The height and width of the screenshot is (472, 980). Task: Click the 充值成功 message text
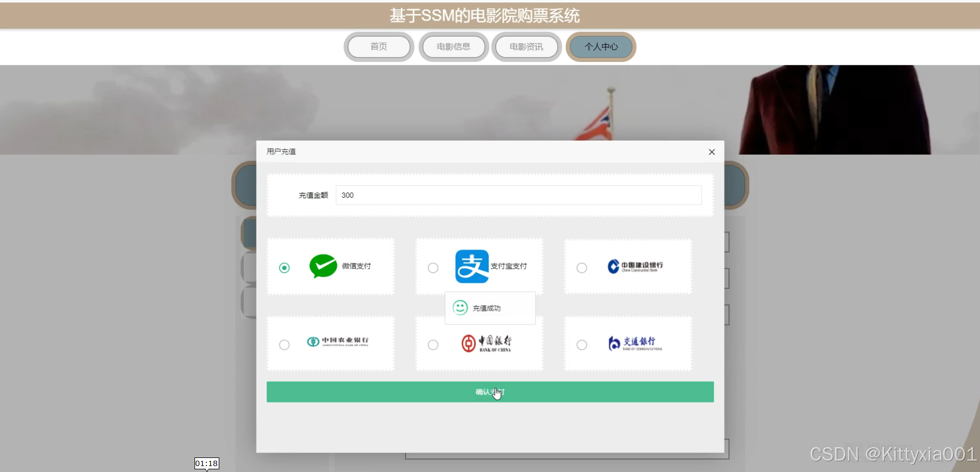[487, 308]
